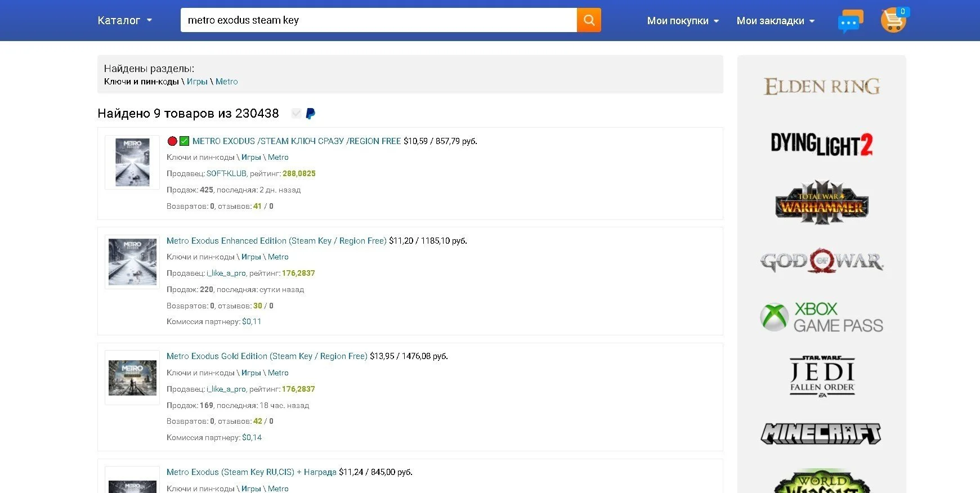Open seller SOFT-KLUB profile

226,174
